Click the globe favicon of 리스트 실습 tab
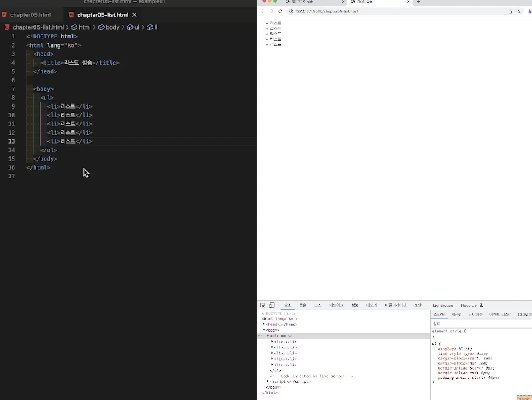 coord(353,2)
